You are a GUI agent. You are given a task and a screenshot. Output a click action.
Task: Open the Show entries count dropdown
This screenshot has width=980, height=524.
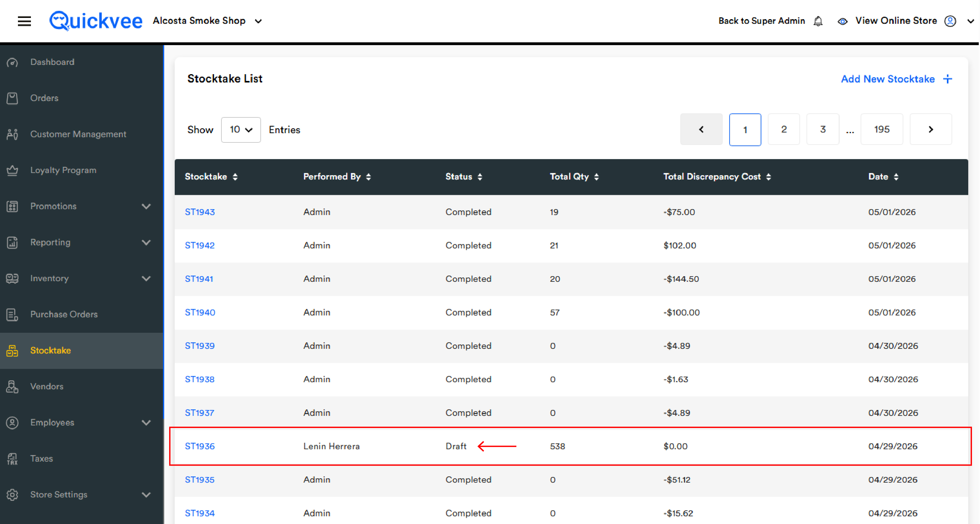pos(241,130)
